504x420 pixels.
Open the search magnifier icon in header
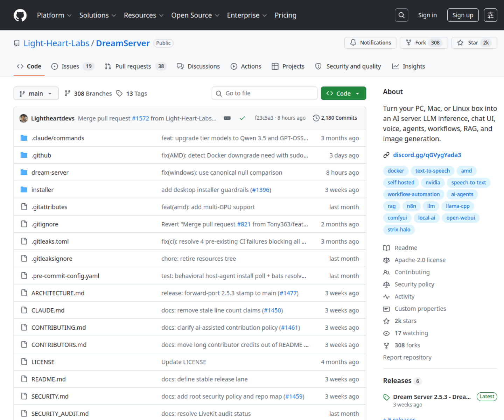(x=401, y=15)
